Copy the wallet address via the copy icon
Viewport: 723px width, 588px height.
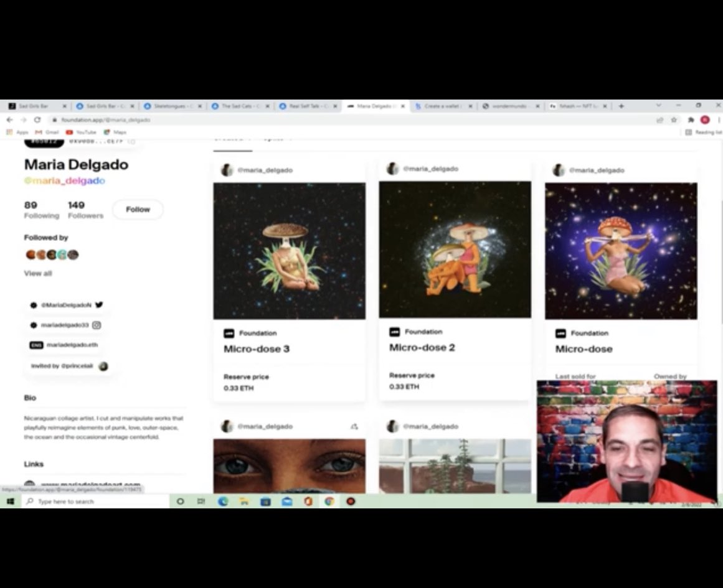131,141
